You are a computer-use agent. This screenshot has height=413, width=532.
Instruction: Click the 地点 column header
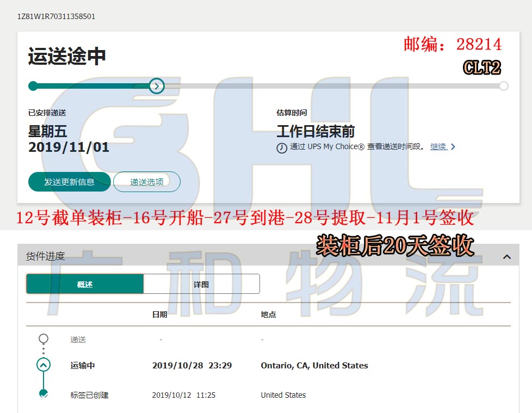(x=268, y=315)
